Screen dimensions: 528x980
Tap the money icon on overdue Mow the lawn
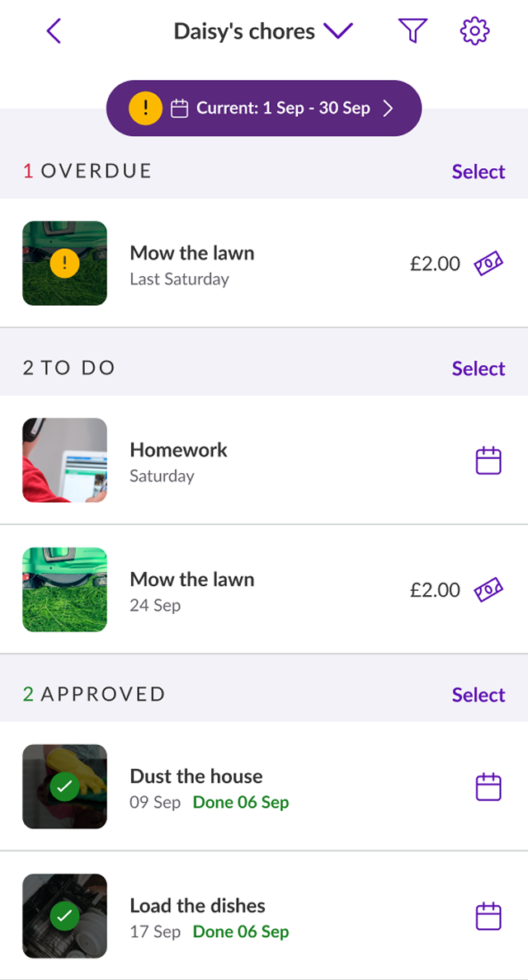coord(488,264)
